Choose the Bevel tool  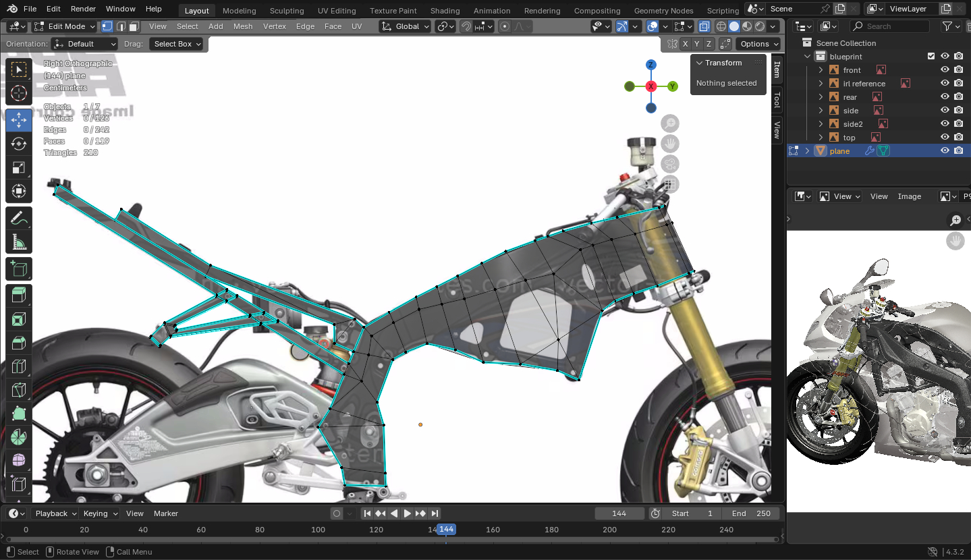[19, 343]
